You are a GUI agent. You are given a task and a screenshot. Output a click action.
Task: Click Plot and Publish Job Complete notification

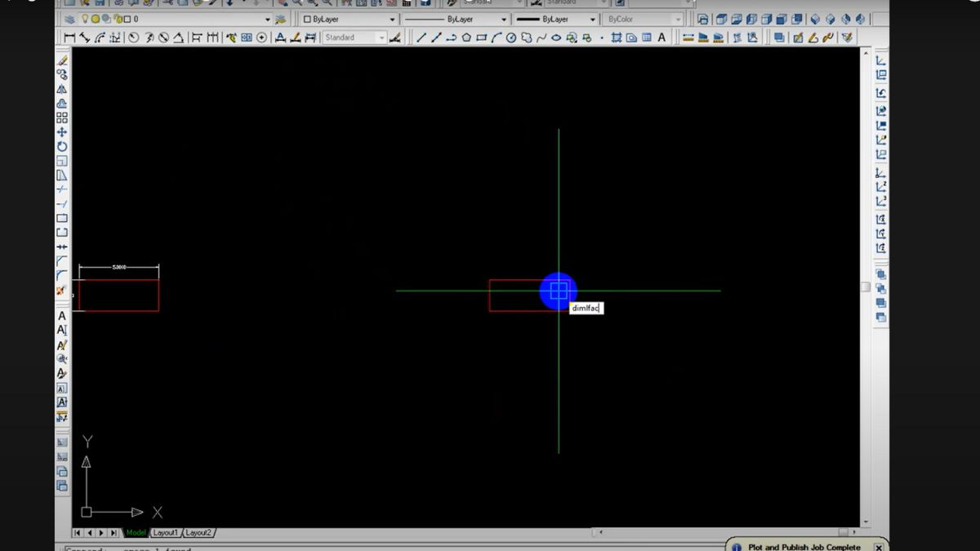pos(804,547)
